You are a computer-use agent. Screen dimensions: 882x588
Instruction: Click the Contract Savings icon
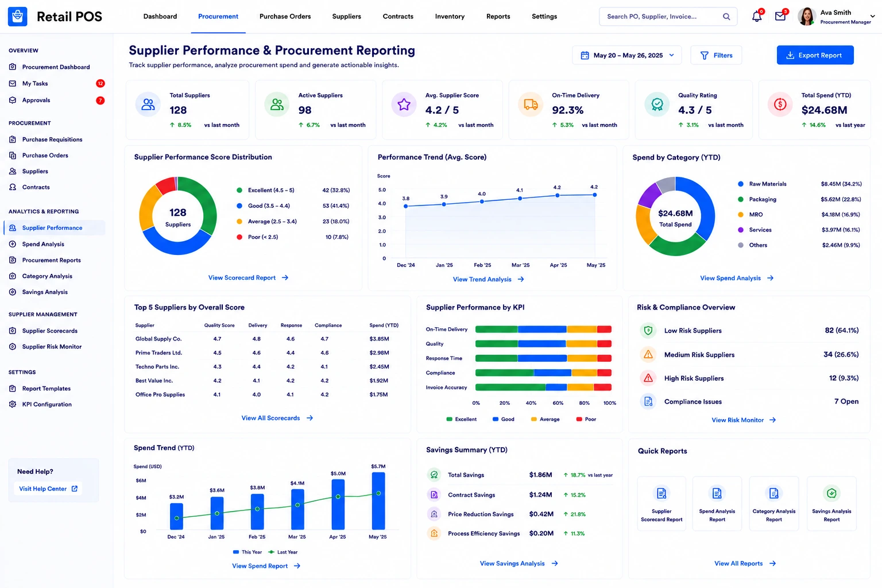[x=434, y=494]
